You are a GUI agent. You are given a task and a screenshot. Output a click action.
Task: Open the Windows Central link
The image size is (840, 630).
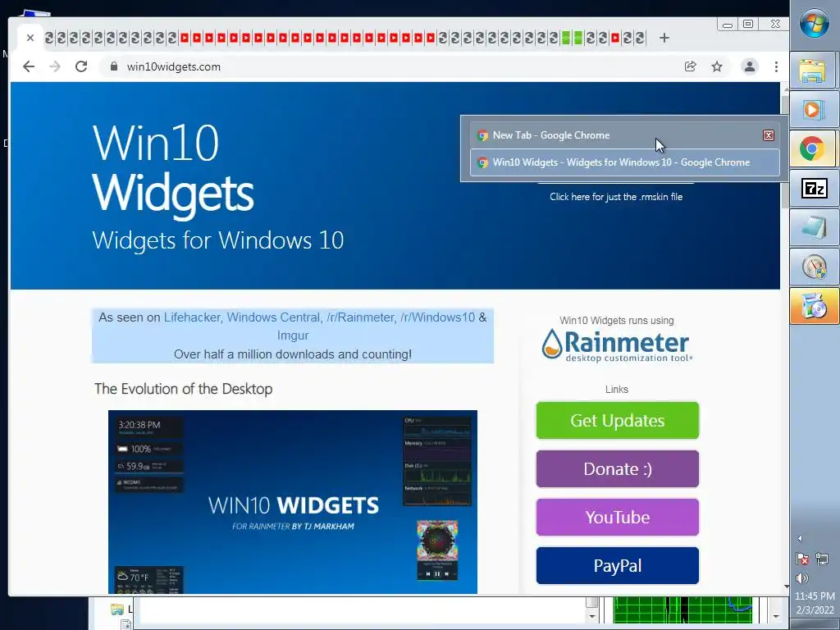click(x=273, y=317)
